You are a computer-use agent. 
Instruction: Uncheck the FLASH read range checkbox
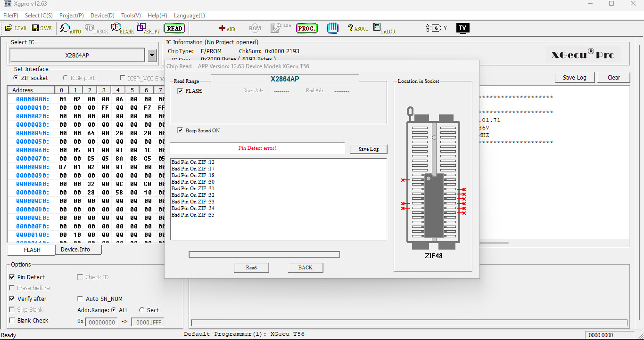coord(180,91)
